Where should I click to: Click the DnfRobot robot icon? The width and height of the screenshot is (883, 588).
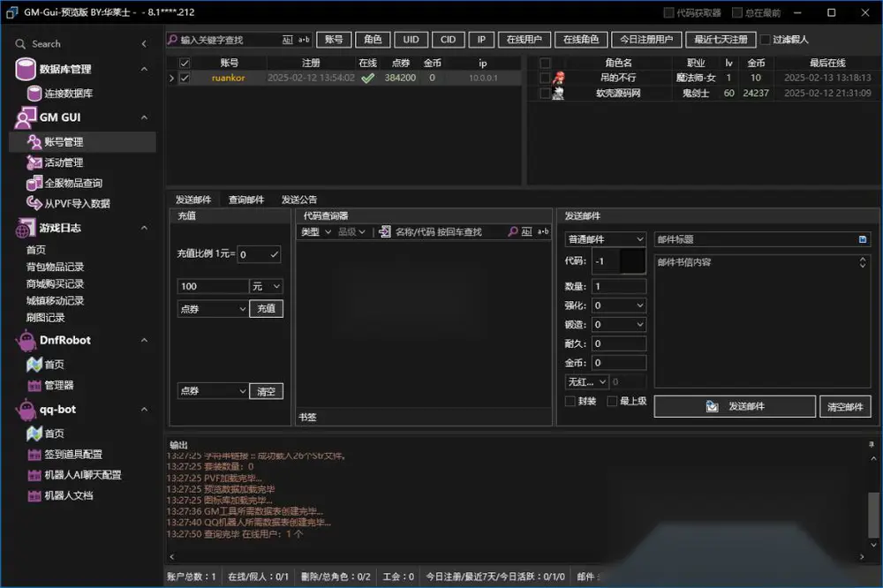coord(26,340)
